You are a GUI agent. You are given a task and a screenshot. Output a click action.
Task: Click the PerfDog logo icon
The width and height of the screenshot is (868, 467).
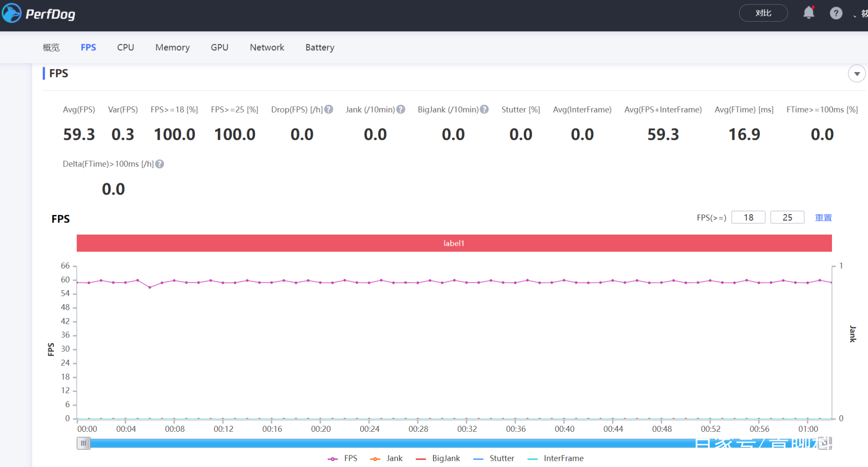click(11, 13)
